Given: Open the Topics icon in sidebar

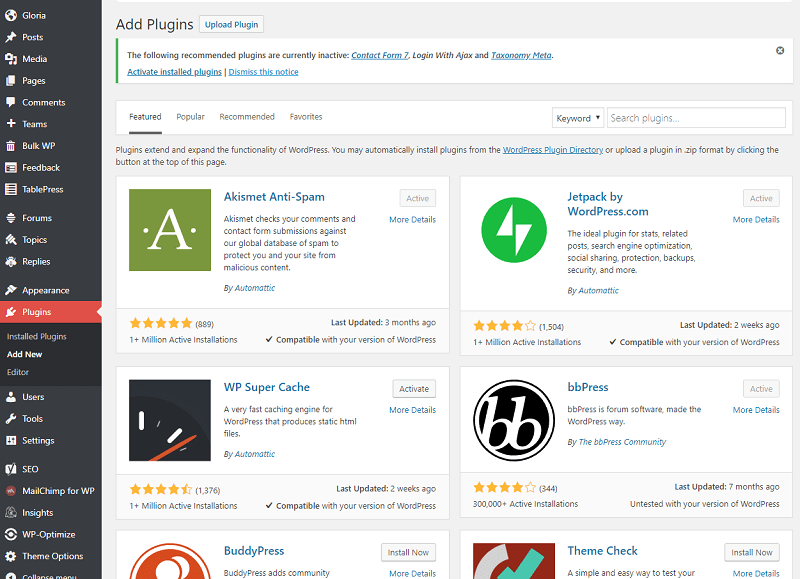Looking at the screenshot, I should tap(11, 240).
